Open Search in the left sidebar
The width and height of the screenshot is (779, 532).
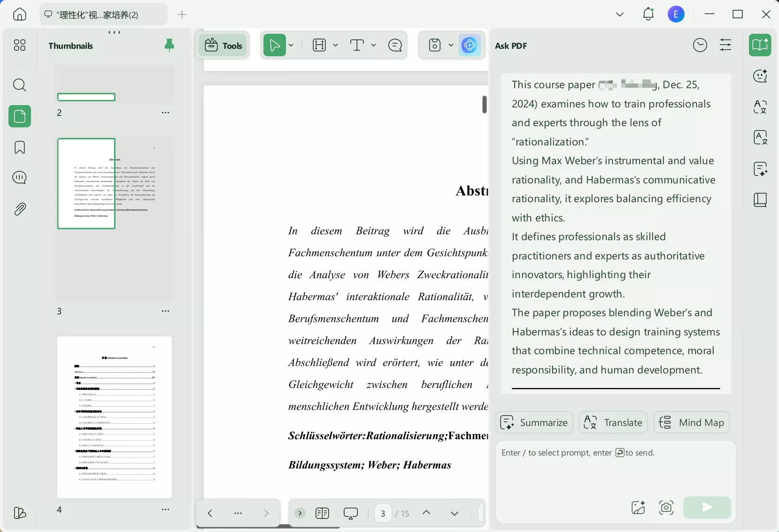19,85
